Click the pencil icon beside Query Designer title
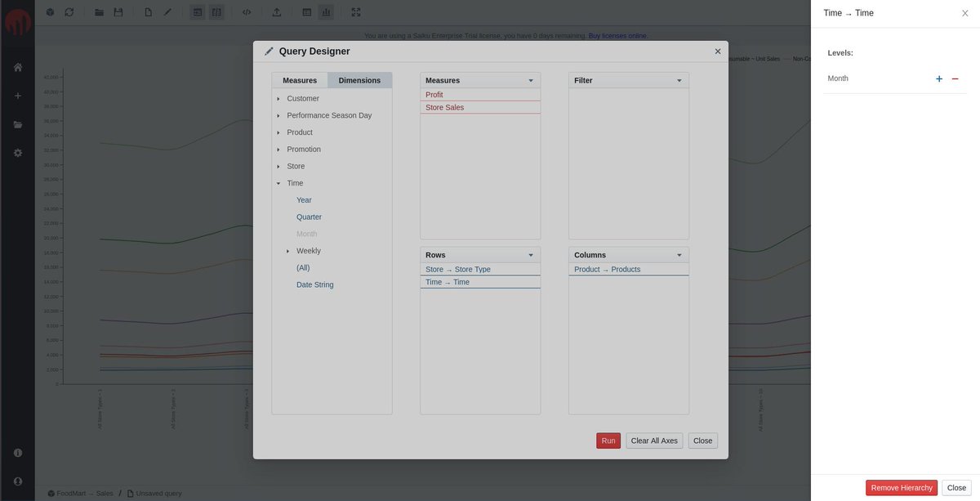 pyautogui.click(x=269, y=51)
